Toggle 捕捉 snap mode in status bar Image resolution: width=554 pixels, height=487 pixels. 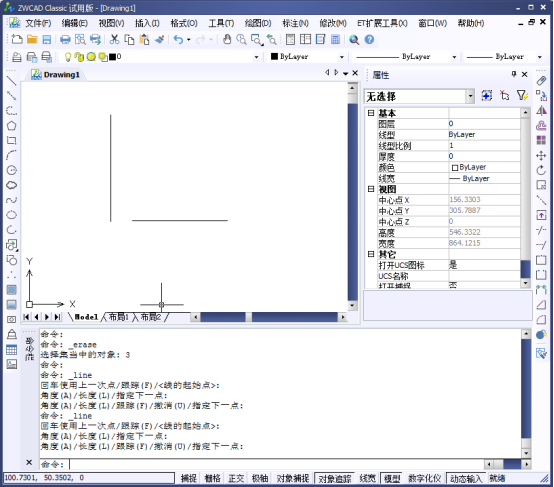pyautogui.click(x=189, y=479)
